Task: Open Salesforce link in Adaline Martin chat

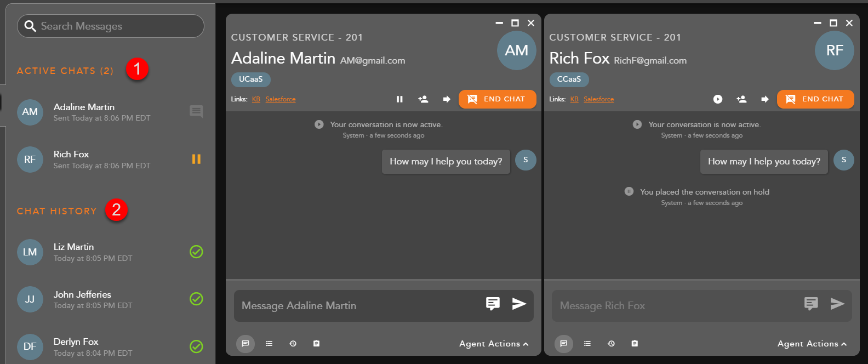Action: pyautogui.click(x=281, y=99)
